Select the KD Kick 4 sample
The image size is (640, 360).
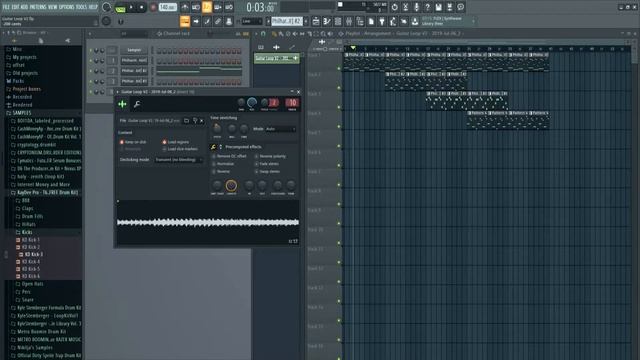pyautogui.click(x=31, y=262)
